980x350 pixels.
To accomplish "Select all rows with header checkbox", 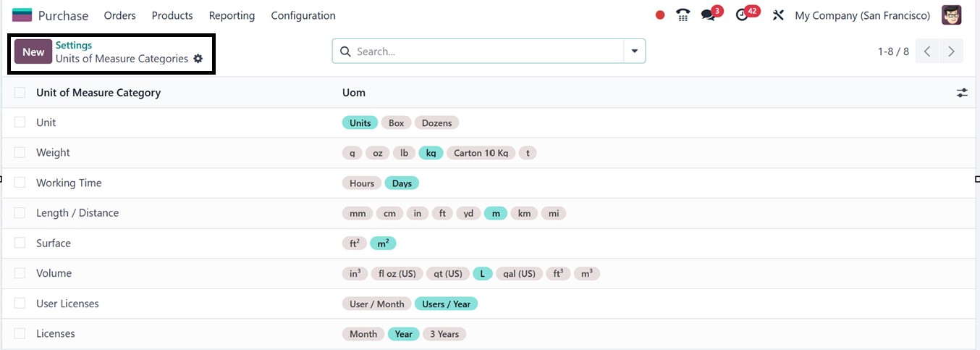I will click(20, 93).
